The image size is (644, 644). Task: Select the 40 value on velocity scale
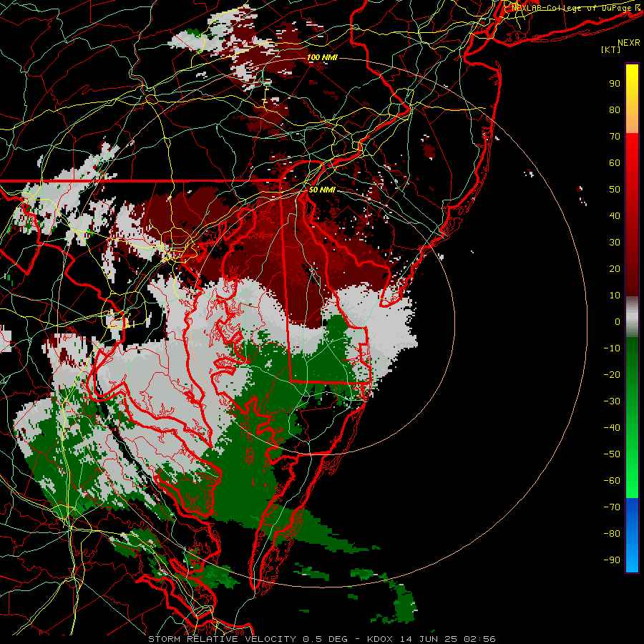[x=615, y=215]
